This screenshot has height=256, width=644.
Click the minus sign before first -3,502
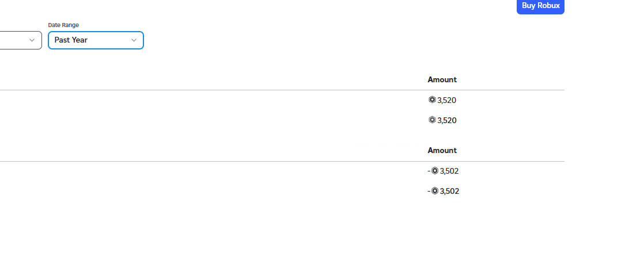[x=429, y=171]
